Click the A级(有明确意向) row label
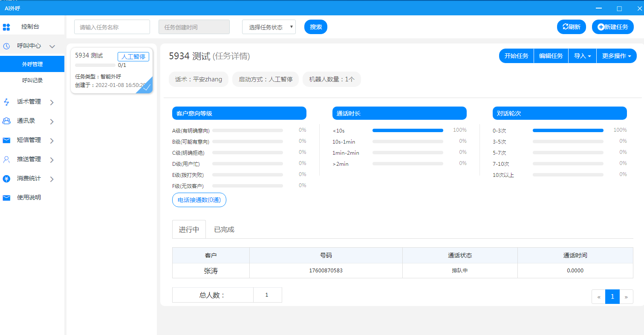Screen dimensions: 644x335 point(191,131)
